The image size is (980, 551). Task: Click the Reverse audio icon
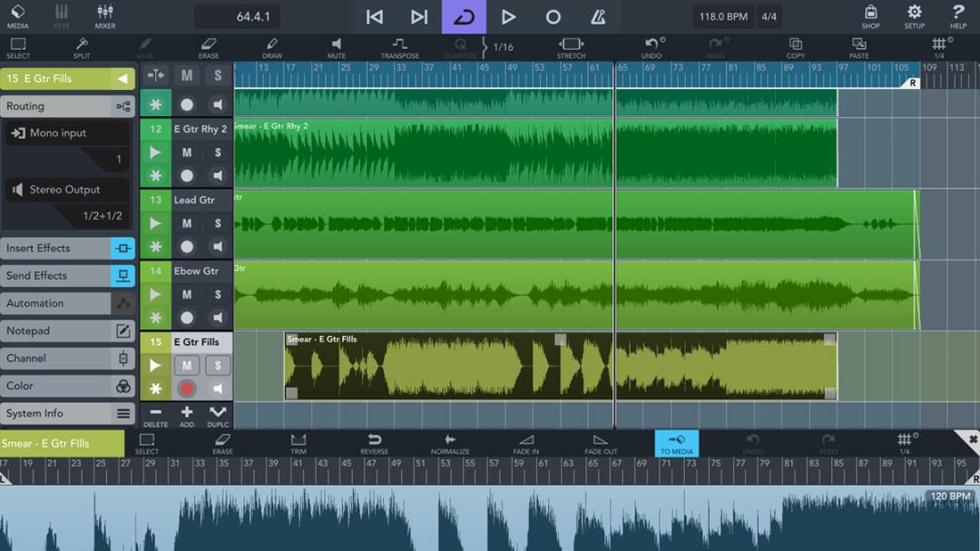[374, 443]
